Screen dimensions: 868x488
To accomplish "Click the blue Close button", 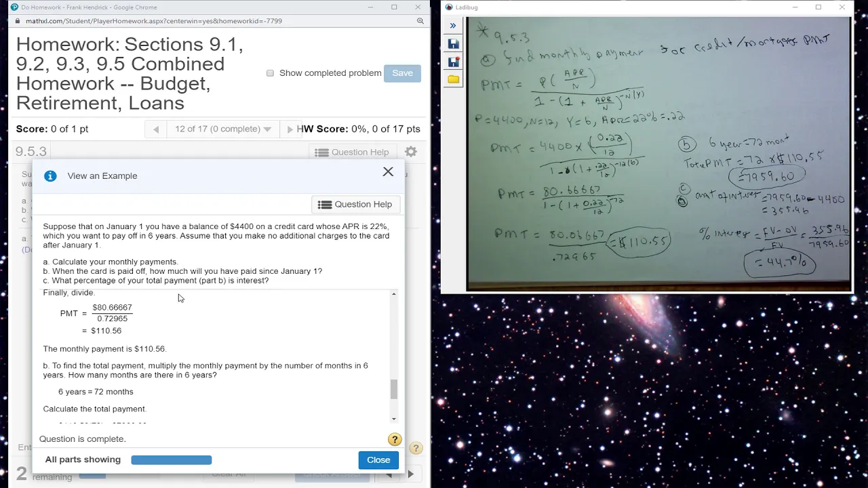I will click(x=378, y=460).
